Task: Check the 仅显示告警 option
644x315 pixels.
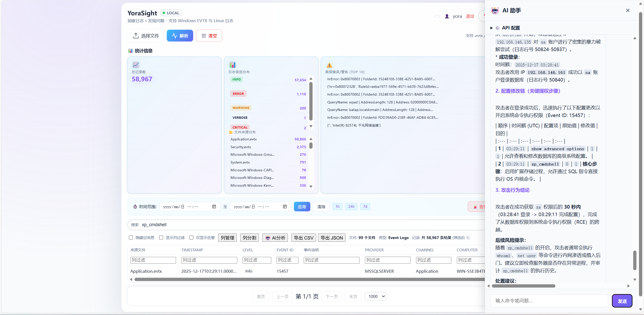Action: point(191,238)
